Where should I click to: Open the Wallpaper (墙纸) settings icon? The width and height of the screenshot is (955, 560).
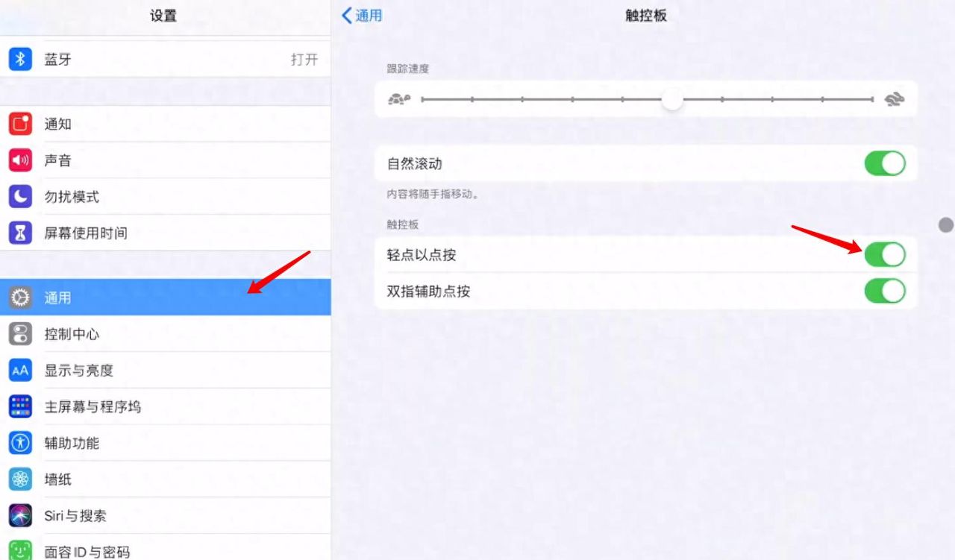pos(19,479)
